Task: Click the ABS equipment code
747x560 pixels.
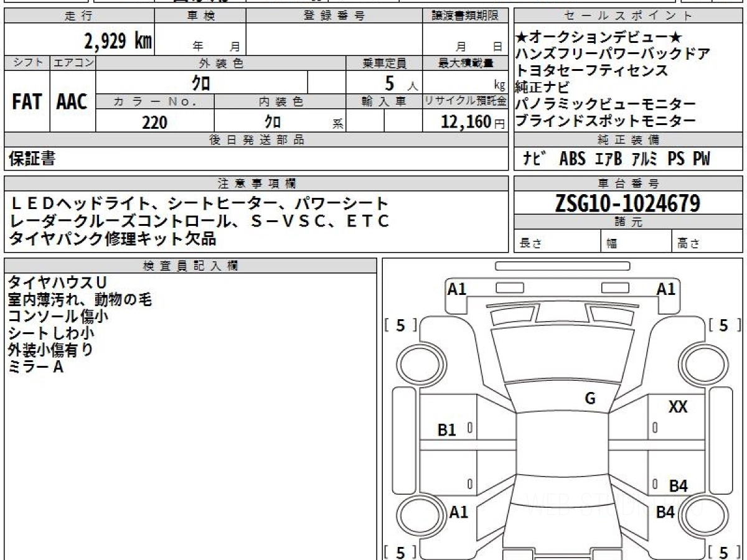Action: point(572,159)
